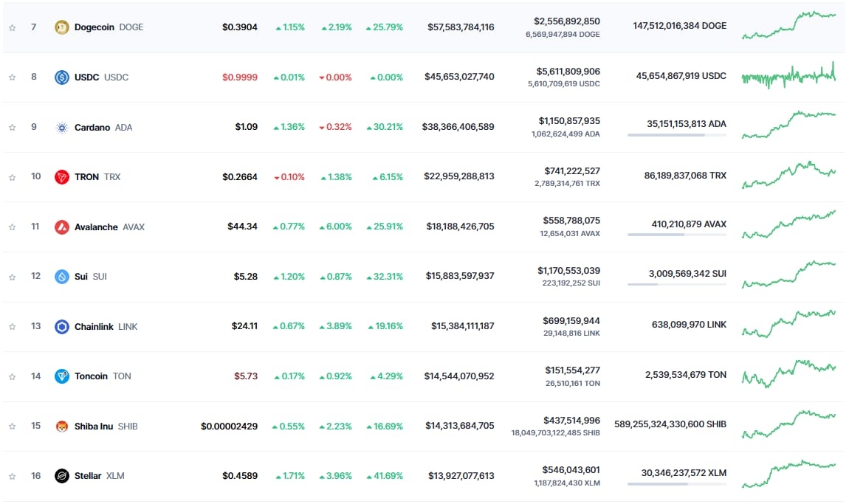Star Dogecoin to add to watchlist
This screenshot has width=849, height=504.
click(13, 27)
